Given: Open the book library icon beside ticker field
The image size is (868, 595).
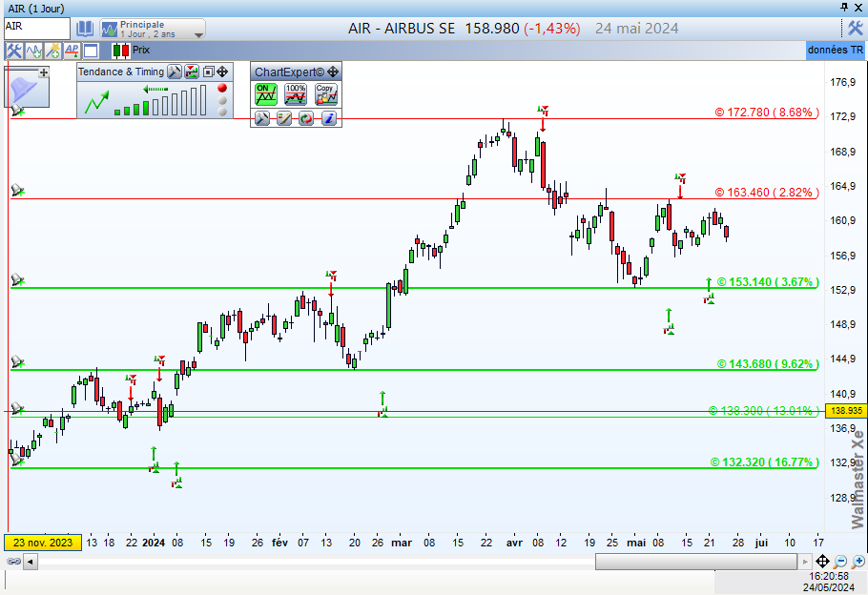Looking at the screenshot, I should (85, 29).
